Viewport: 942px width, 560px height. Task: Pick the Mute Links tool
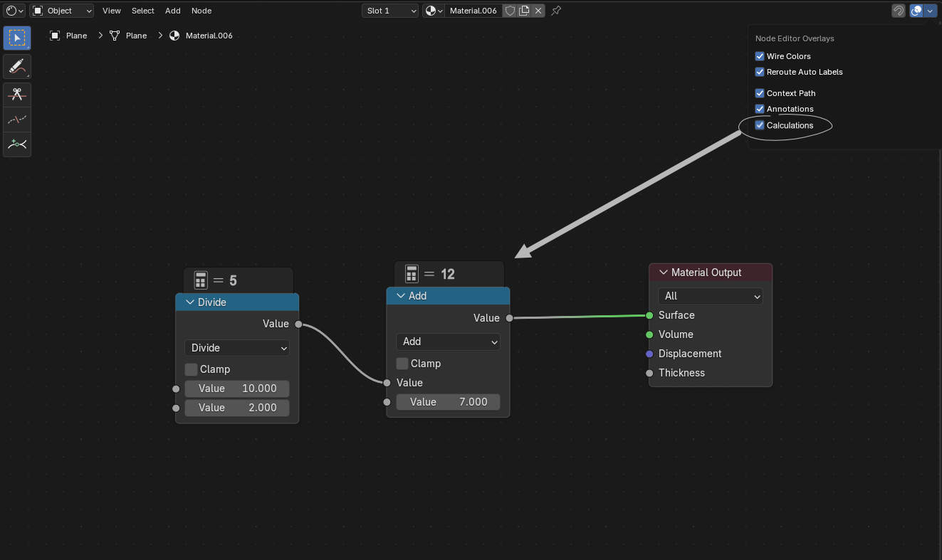(x=17, y=120)
